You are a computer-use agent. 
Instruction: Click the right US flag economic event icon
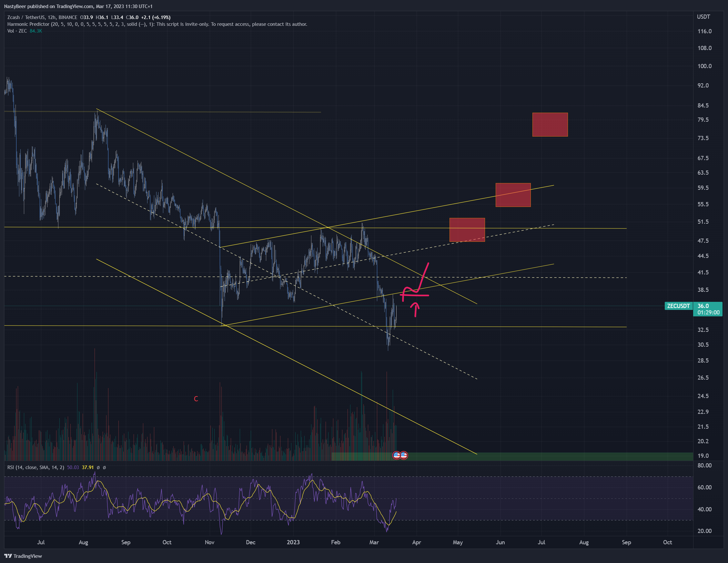coord(404,455)
